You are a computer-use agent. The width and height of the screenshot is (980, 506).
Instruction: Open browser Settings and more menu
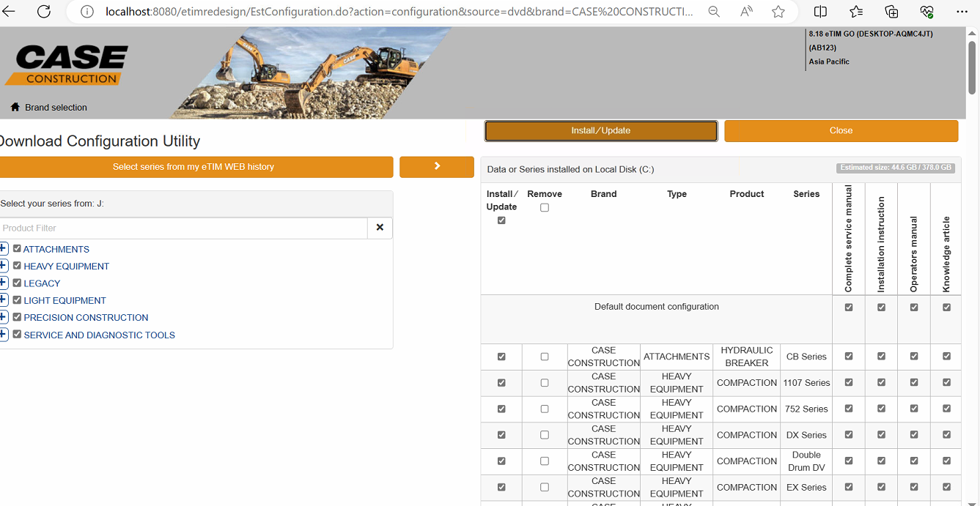click(962, 12)
